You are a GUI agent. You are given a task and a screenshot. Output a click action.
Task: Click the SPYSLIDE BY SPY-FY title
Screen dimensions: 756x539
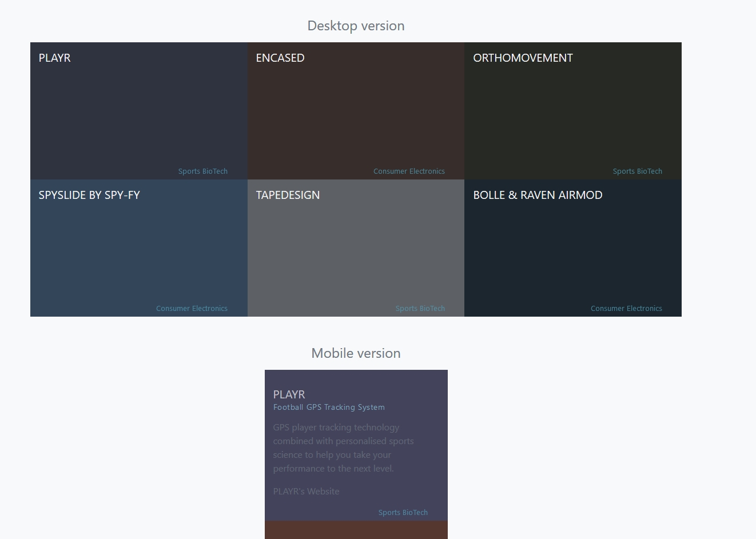89,195
